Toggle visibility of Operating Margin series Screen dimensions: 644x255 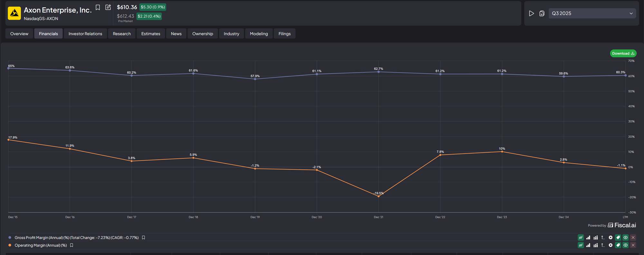point(626,245)
